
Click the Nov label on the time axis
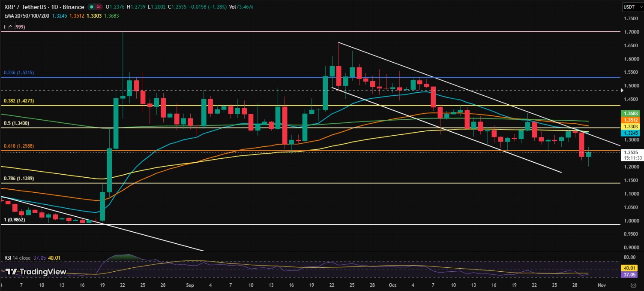click(x=602, y=285)
